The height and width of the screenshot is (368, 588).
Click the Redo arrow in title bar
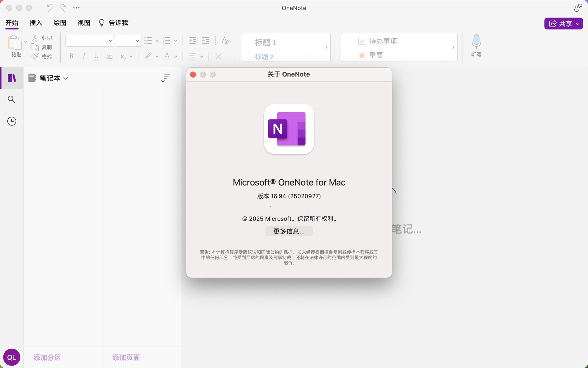(x=63, y=8)
